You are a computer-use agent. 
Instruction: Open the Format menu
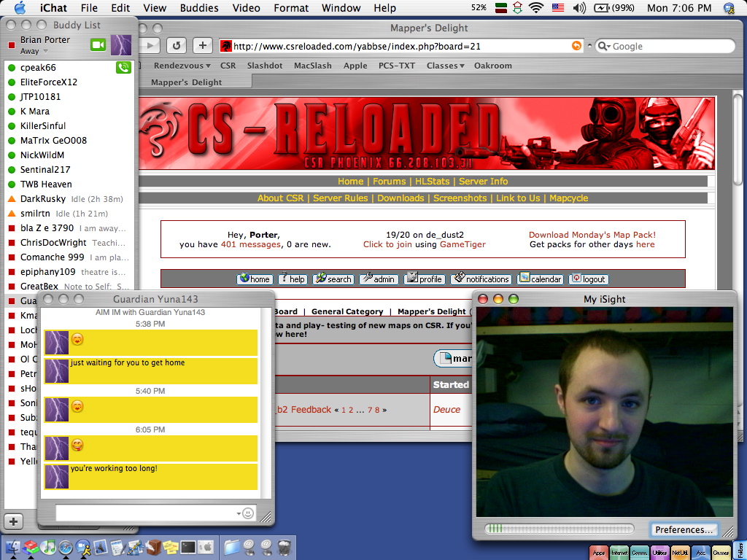tap(291, 8)
